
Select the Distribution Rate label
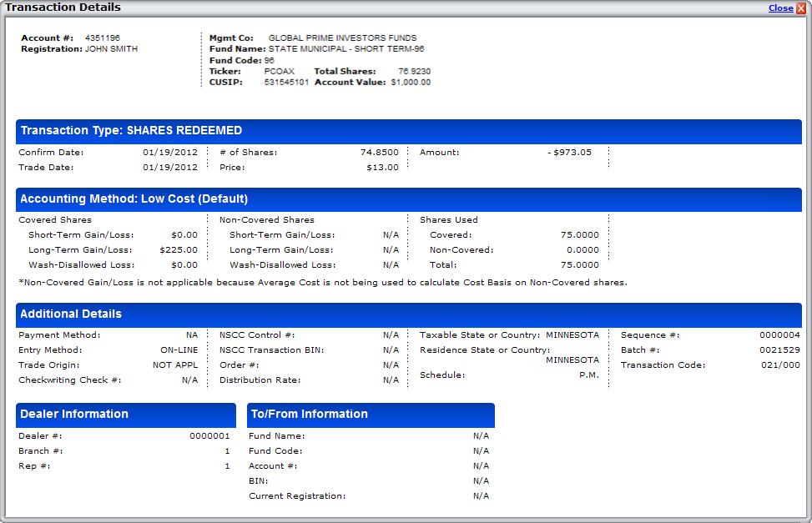260,380
